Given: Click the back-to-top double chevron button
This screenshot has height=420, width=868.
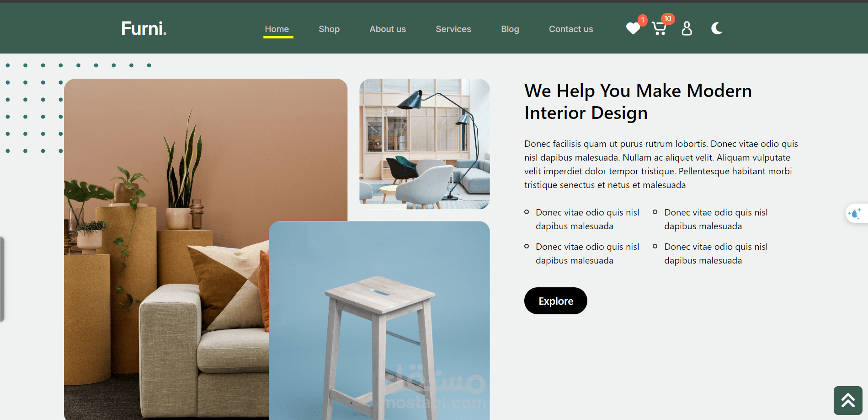Looking at the screenshot, I should [848, 400].
